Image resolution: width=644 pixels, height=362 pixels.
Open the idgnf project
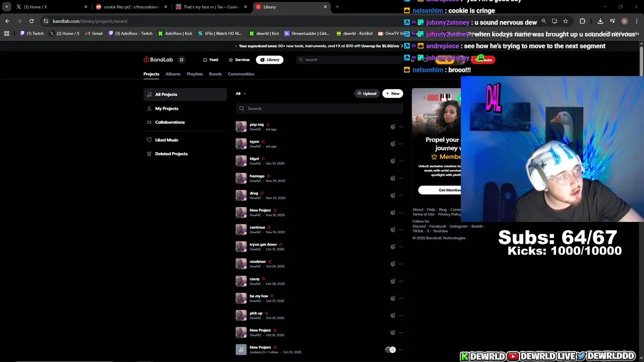pos(254,158)
